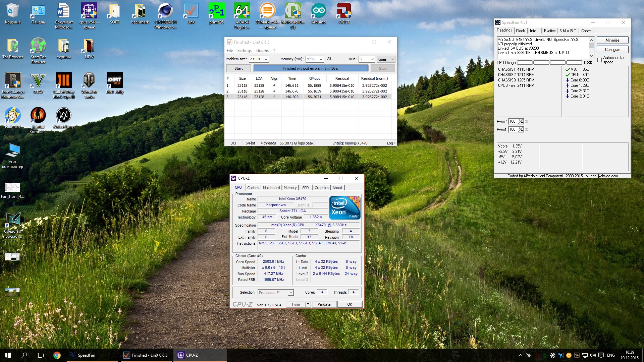This screenshot has height=362, width=644.
Task: Open the Arduino desktop shortcut
Action: click(x=318, y=12)
